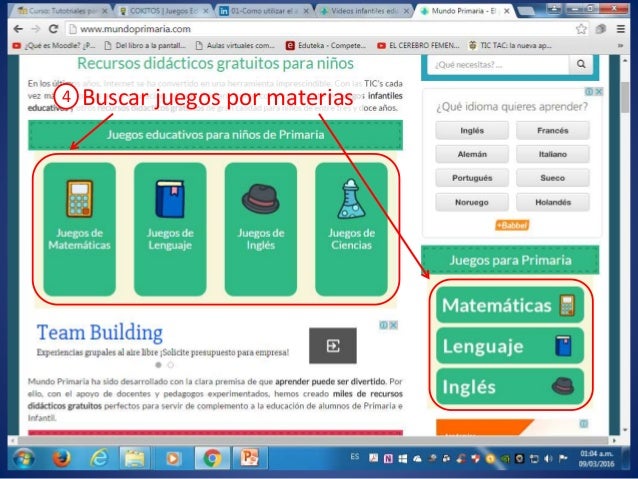Open Juegos de Ciencias card
Screen dimensions: 638x479
click(351, 229)
